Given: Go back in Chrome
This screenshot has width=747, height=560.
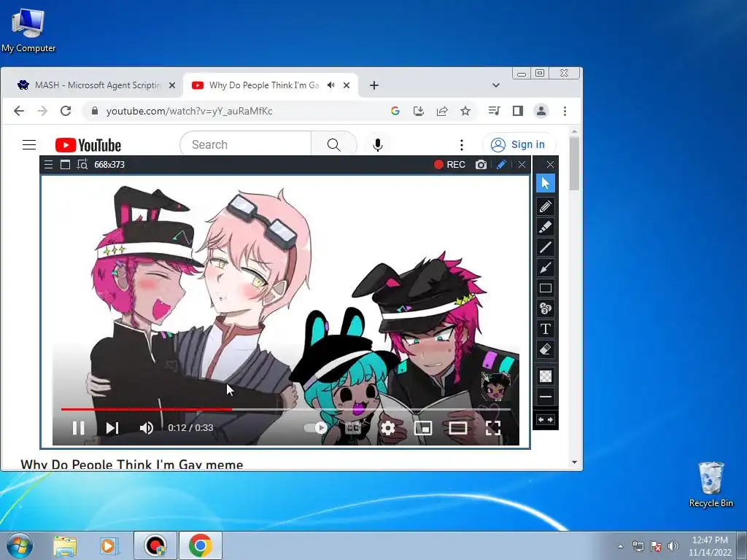Looking at the screenshot, I should coord(18,111).
